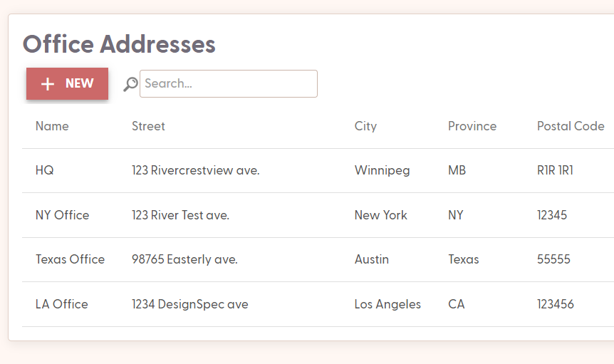This screenshot has height=364, width=614.
Task: Open the Texas Office row
Action: click(x=318, y=259)
